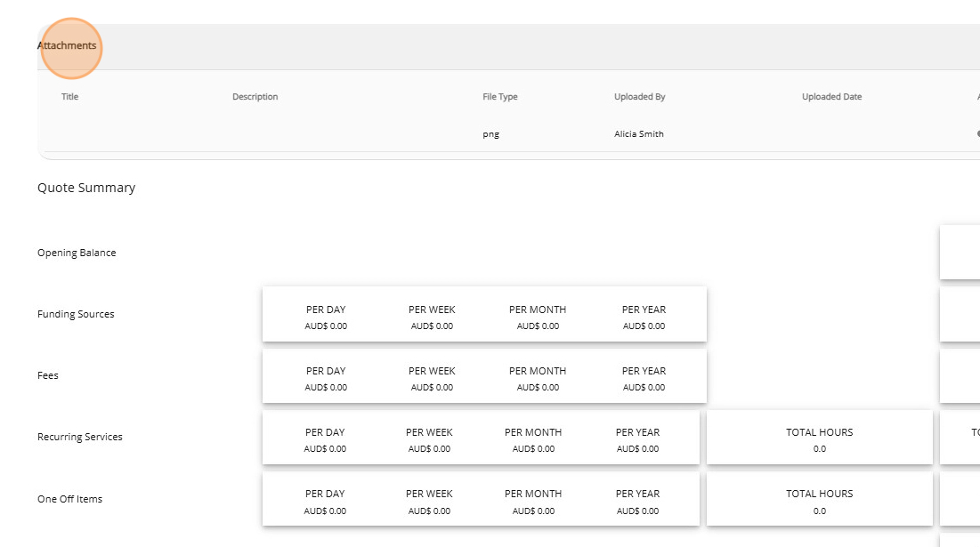Click the One Off Items label
The width and height of the screenshot is (980, 547).
pos(69,499)
